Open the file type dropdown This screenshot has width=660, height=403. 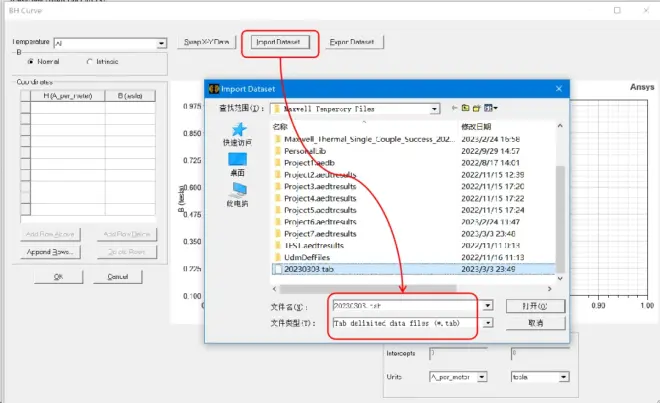click(x=488, y=323)
